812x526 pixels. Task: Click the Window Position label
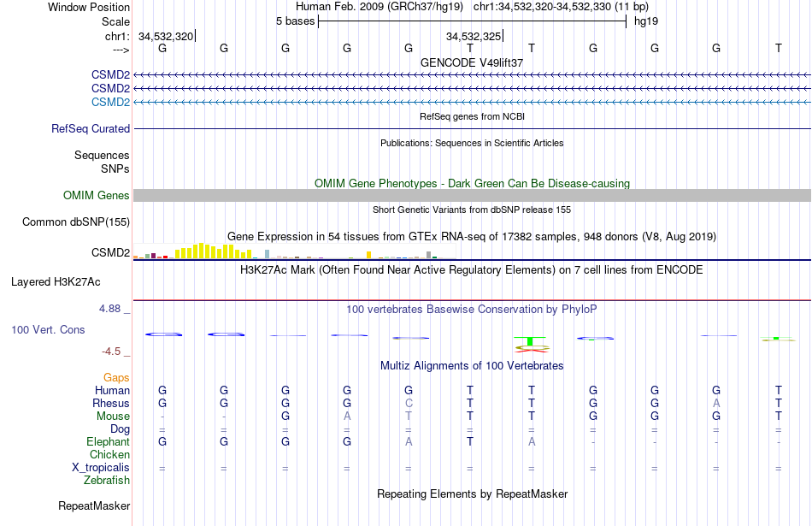click(x=89, y=7)
